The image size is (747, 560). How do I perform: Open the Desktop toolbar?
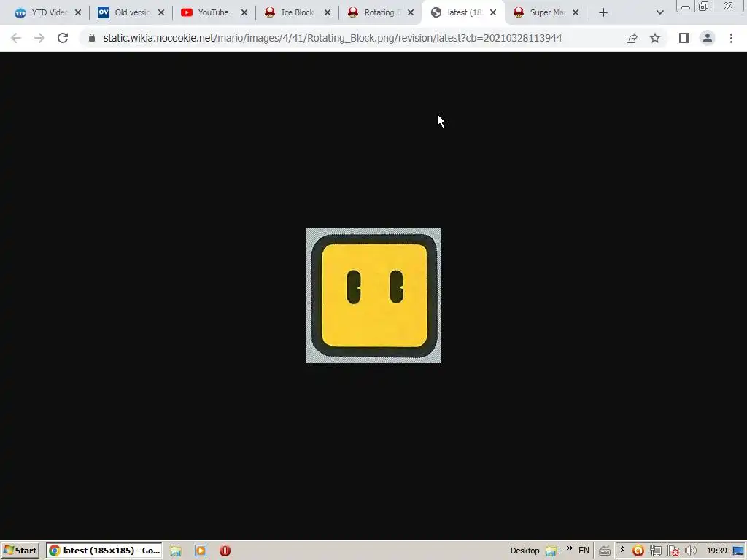coord(525,551)
